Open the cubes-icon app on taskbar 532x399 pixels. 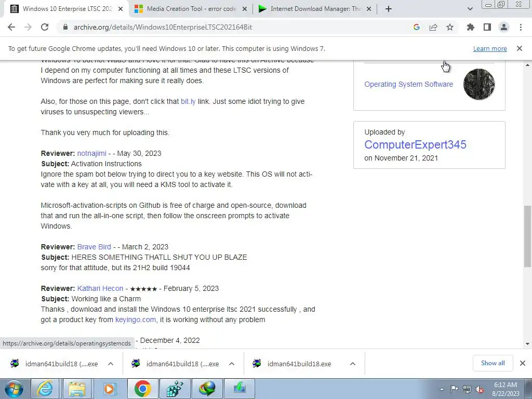click(x=175, y=389)
